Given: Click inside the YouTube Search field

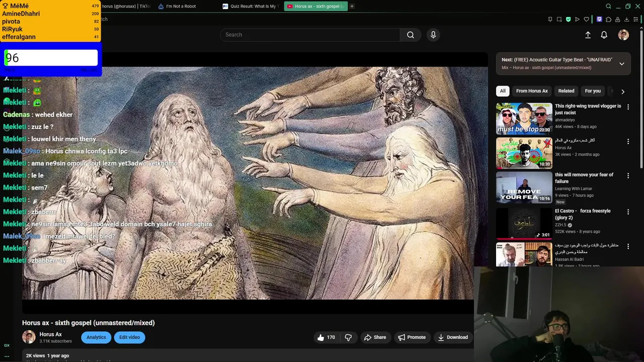Looking at the screenshot, I should [310, 35].
